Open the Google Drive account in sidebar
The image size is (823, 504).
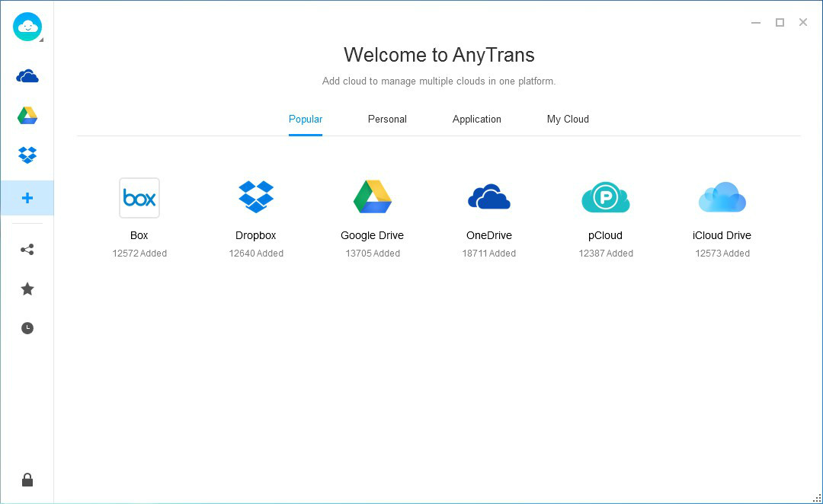pyautogui.click(x=27, y=116)
